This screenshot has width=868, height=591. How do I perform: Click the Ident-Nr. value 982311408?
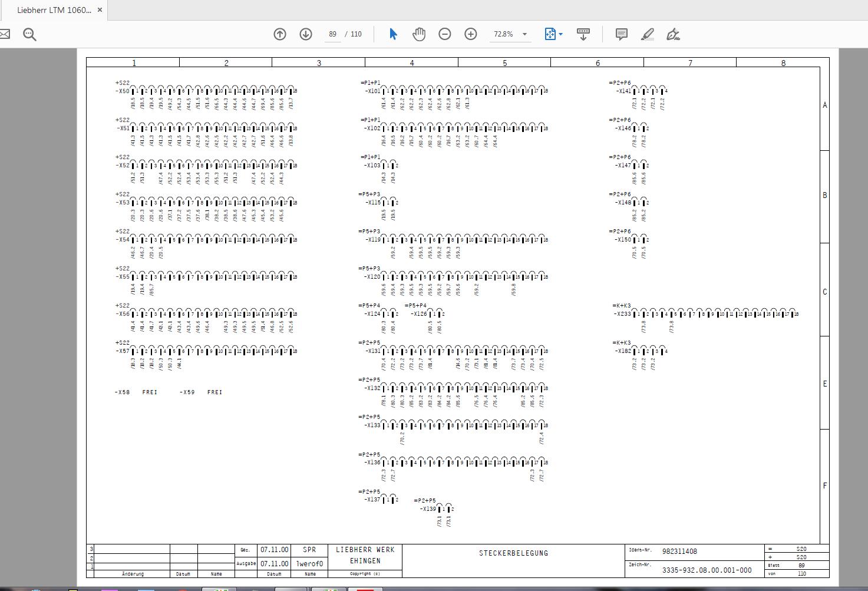[x=679, y=552]
